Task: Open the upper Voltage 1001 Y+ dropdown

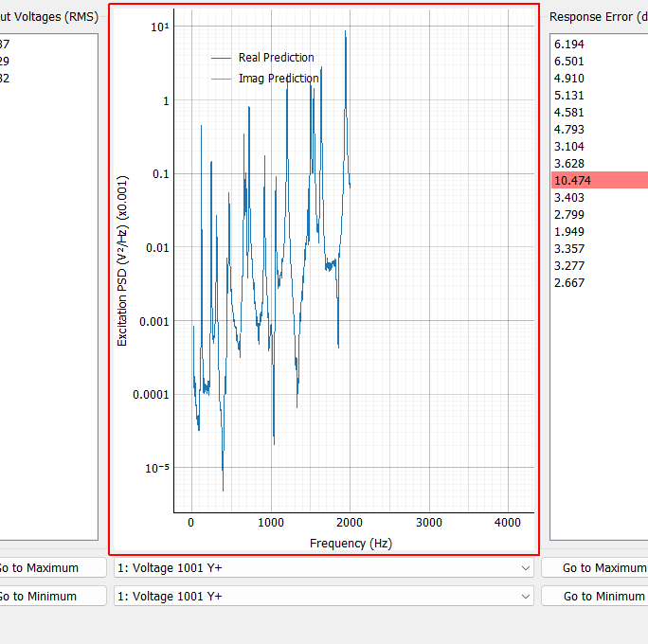Action: pos(324,568)
